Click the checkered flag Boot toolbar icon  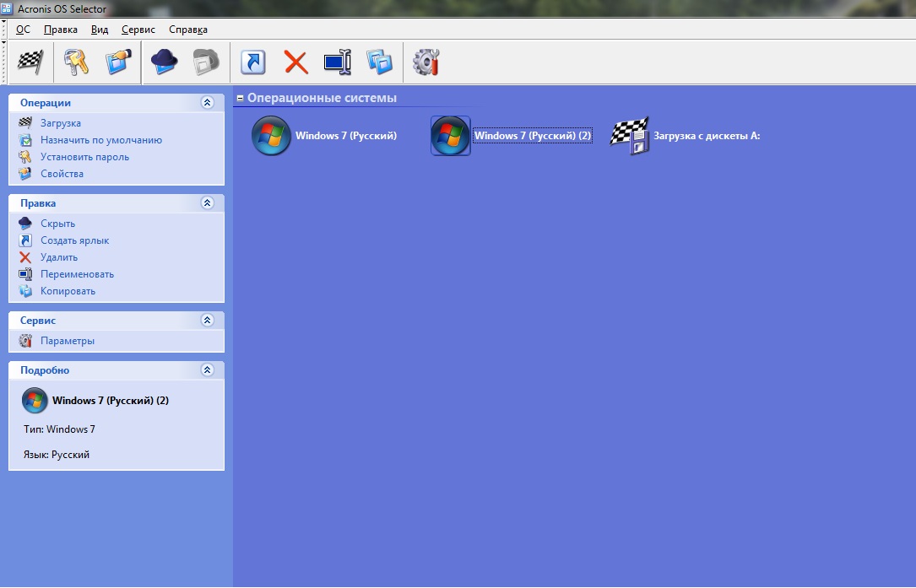tap(30, 62)
